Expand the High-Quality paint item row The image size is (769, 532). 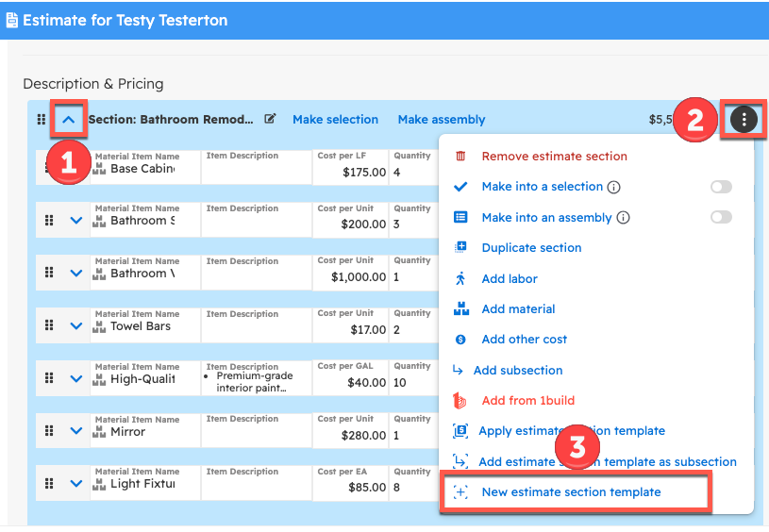tap(76, 379)
